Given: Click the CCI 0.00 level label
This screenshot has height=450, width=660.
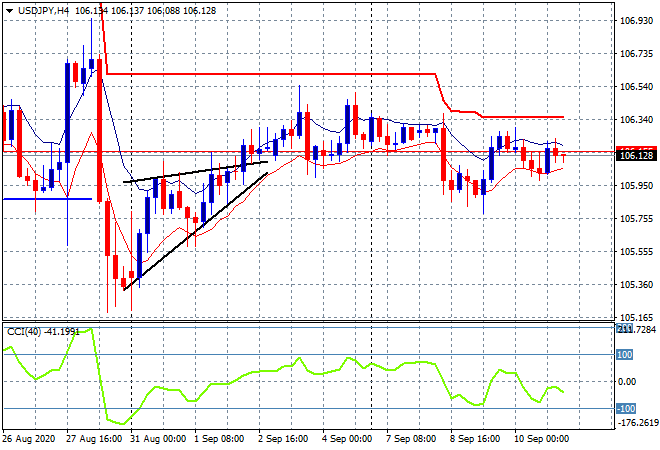Looking at the screenshot, I should [x=627, y=381].
